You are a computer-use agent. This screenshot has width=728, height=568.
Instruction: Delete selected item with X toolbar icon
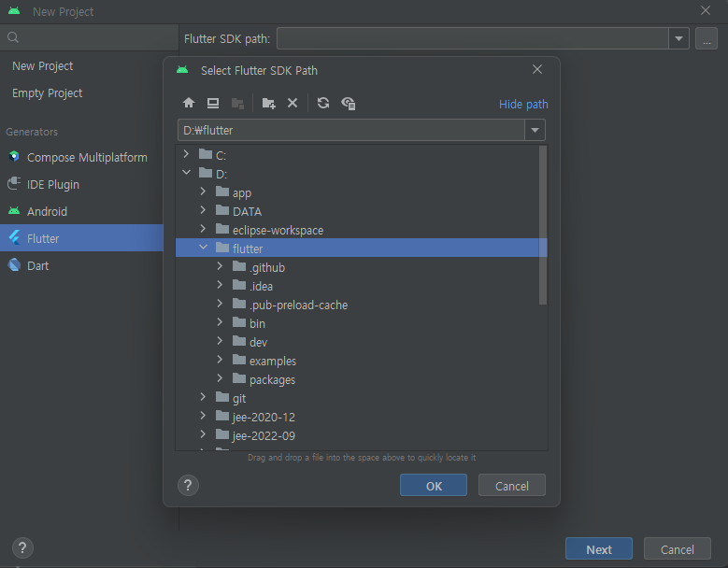[x=292, y=103]
